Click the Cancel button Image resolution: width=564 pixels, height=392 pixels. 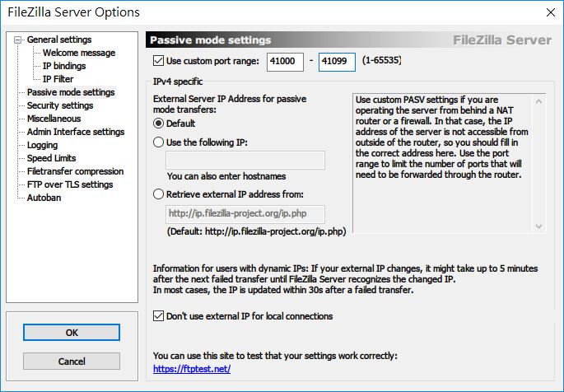[72, 362]
